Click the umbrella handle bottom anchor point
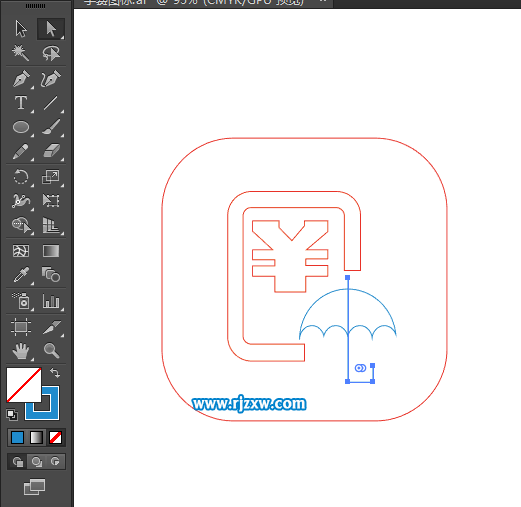Viewport: 521px width, 507px height. point(347,381)
